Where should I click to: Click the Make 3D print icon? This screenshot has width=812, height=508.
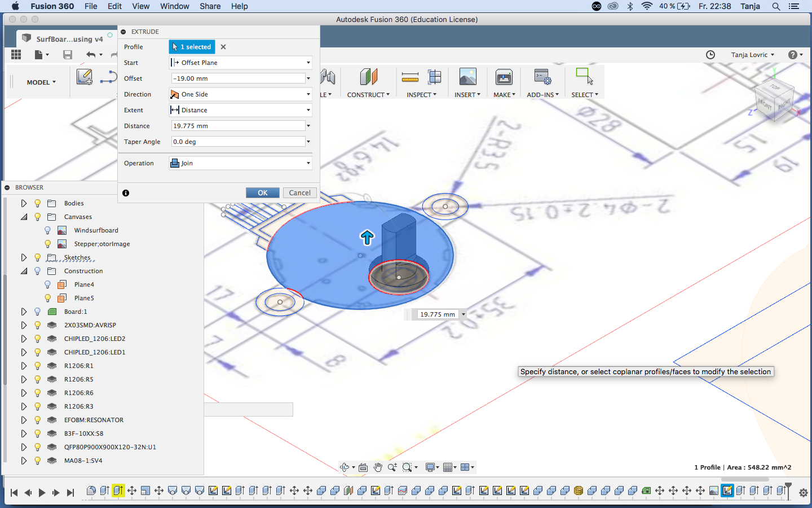(504, 77)
